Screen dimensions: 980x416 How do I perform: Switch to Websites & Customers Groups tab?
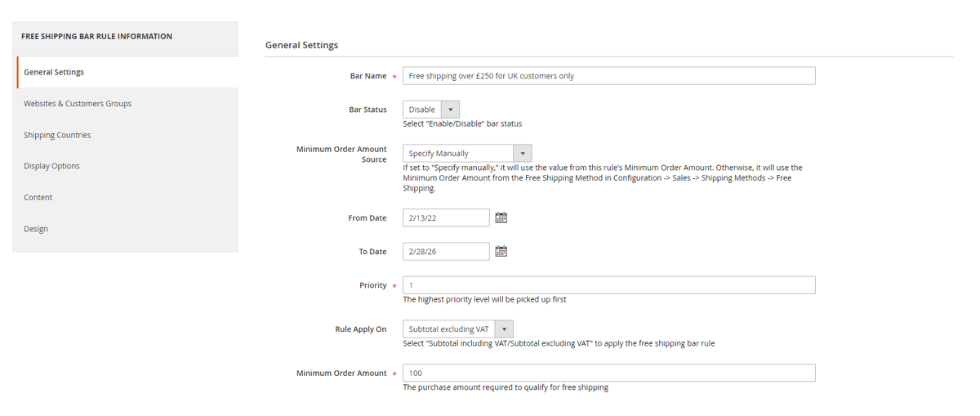(78, 104)
